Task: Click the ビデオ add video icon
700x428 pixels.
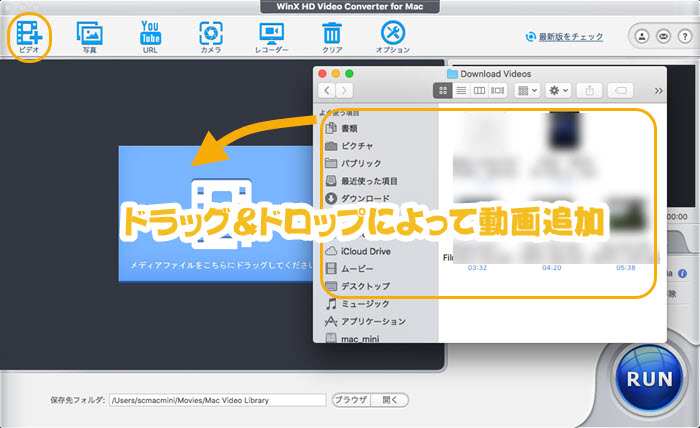Action: click(x=29, y=37)
